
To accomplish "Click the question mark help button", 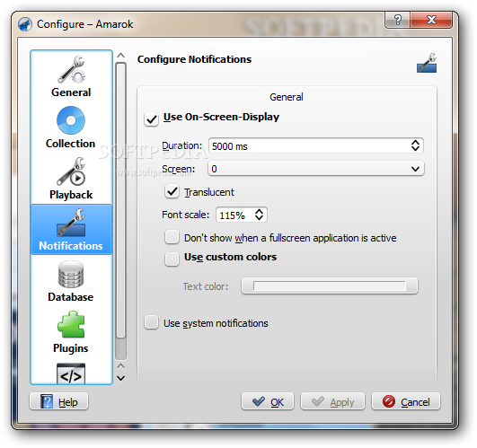I will pos(398,20).
